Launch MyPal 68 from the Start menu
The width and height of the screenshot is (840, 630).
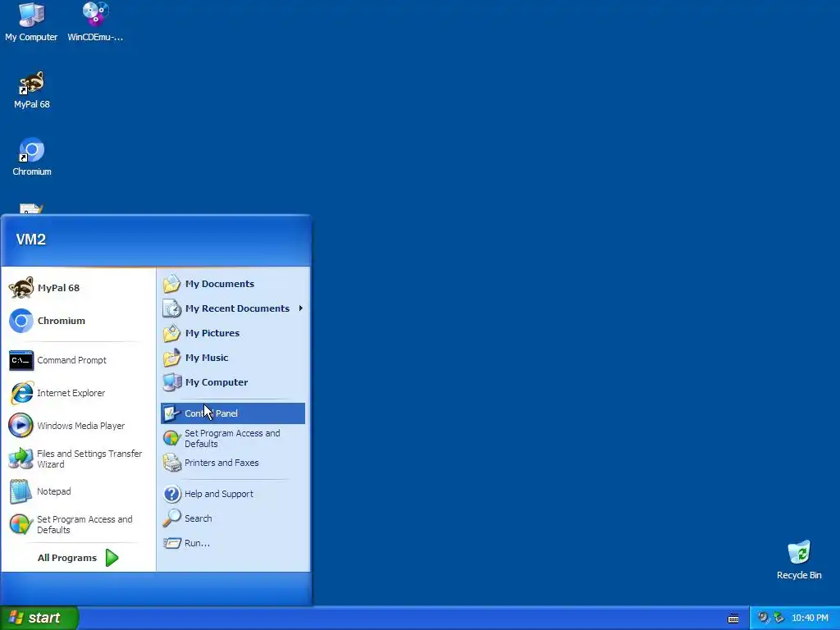pyautogui.click(x=78, y=288)
